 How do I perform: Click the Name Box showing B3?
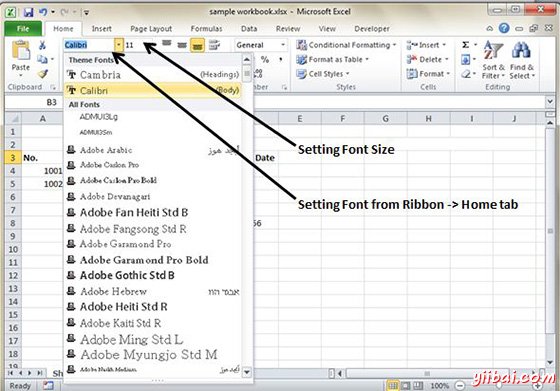[x=34, y=102]
